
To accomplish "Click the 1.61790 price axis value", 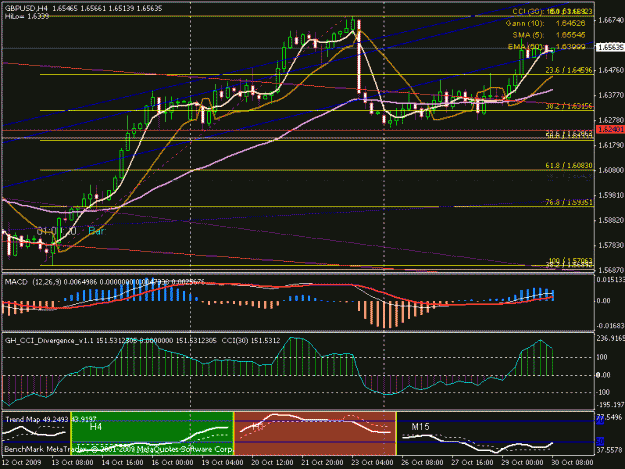I will (x=611, y=145).
